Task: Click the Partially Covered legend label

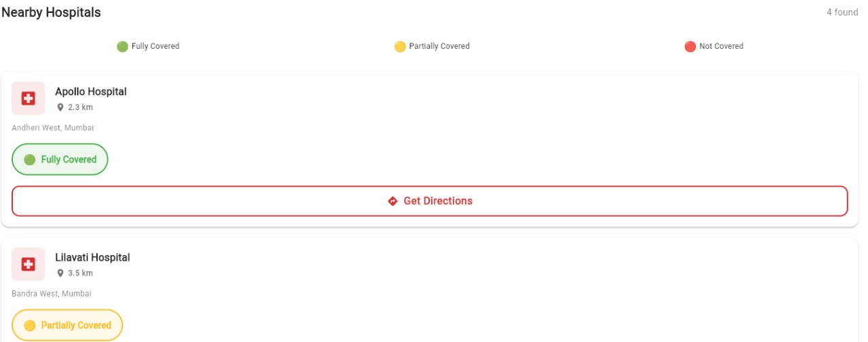Action: [x=439, y=46]
